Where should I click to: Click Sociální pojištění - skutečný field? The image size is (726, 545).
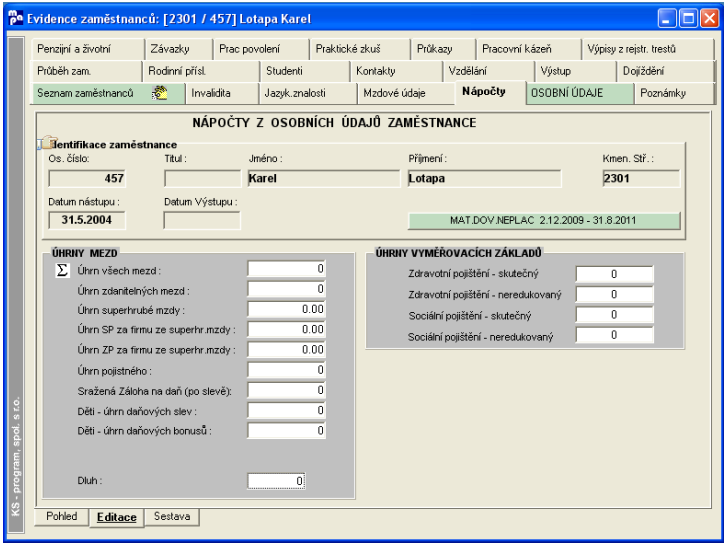coord(614,315)
